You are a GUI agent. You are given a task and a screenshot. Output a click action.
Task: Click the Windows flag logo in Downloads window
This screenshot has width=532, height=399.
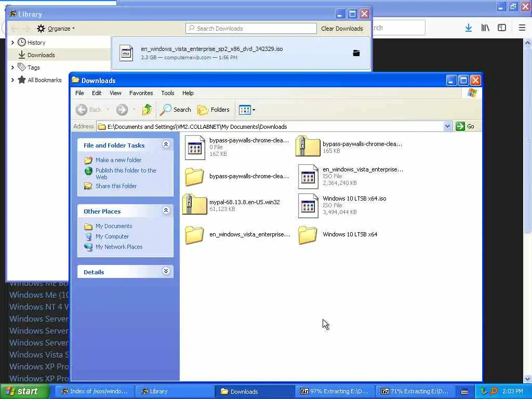click(472, 92)
